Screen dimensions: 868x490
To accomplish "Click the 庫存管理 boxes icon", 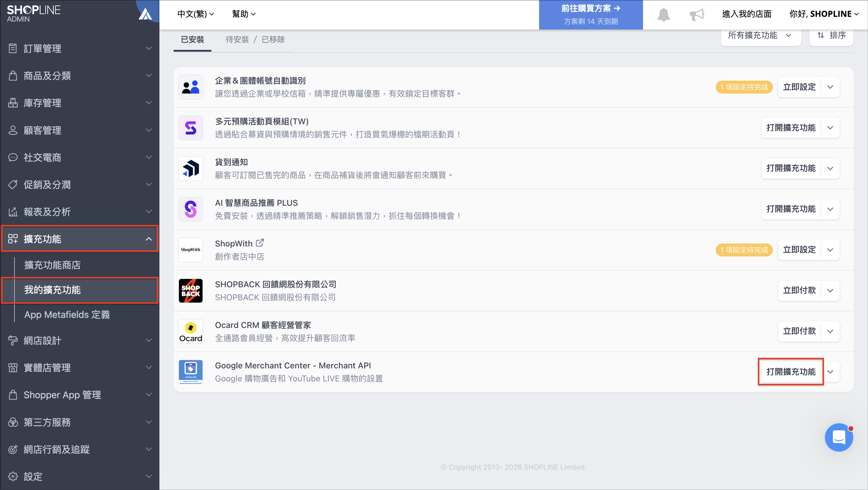I will [13, 103].
